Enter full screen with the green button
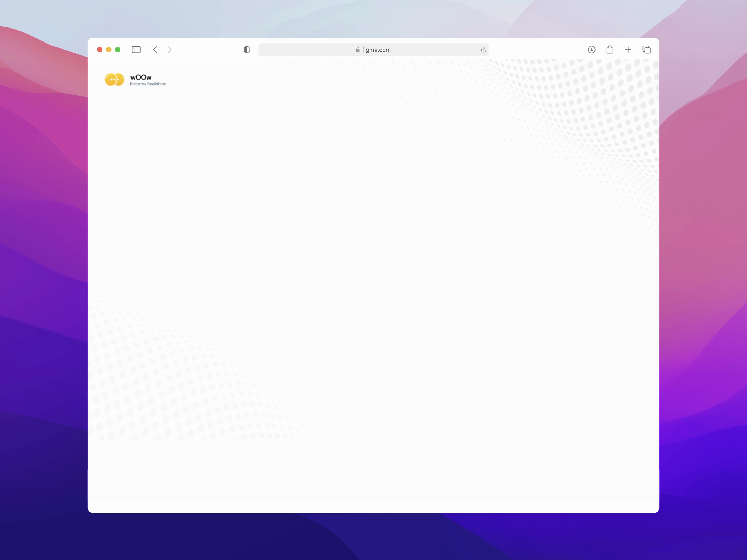The height and width of the screenshot is (560, 747). click(117, 49)
